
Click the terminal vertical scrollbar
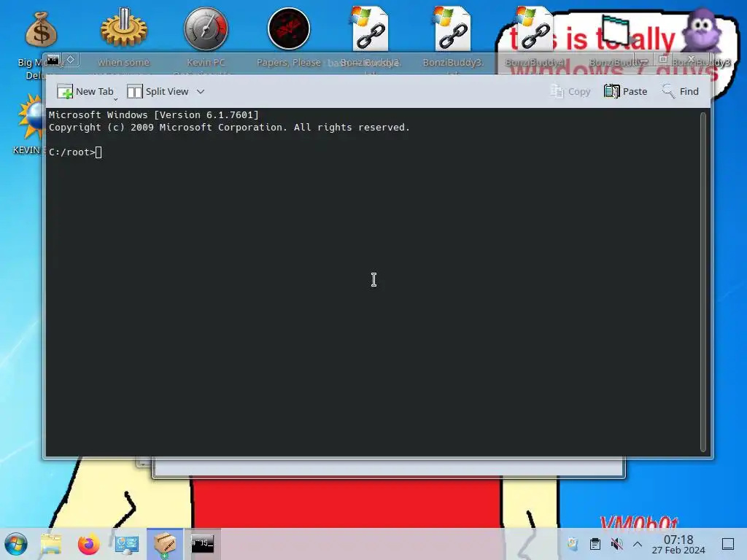pos(703,282)
